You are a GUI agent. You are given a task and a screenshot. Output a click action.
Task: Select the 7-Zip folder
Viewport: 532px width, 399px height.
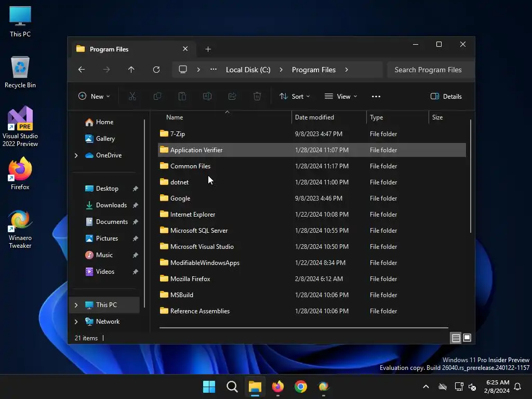pyautogui.click(x=312, y=134)
